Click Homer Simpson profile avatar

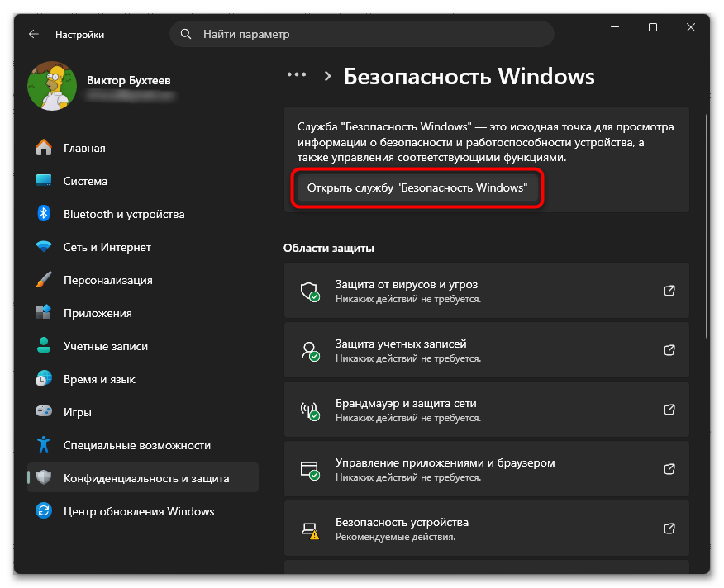52,86
